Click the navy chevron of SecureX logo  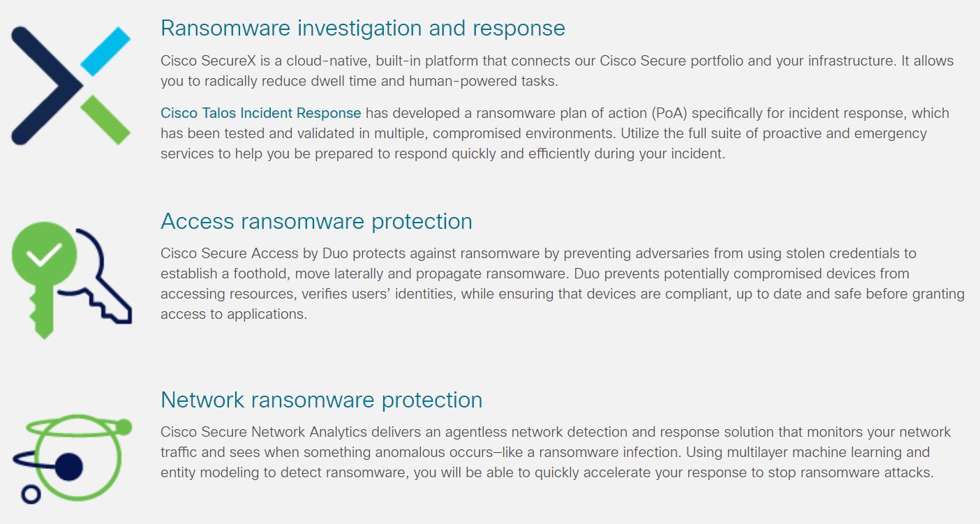(x=46, y=85)
